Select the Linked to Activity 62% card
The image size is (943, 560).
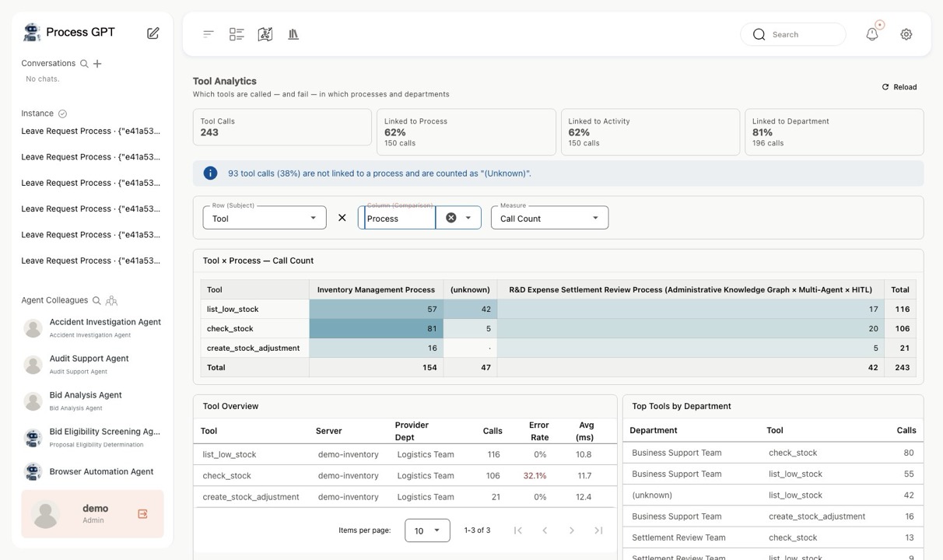[x=650, y=132]
